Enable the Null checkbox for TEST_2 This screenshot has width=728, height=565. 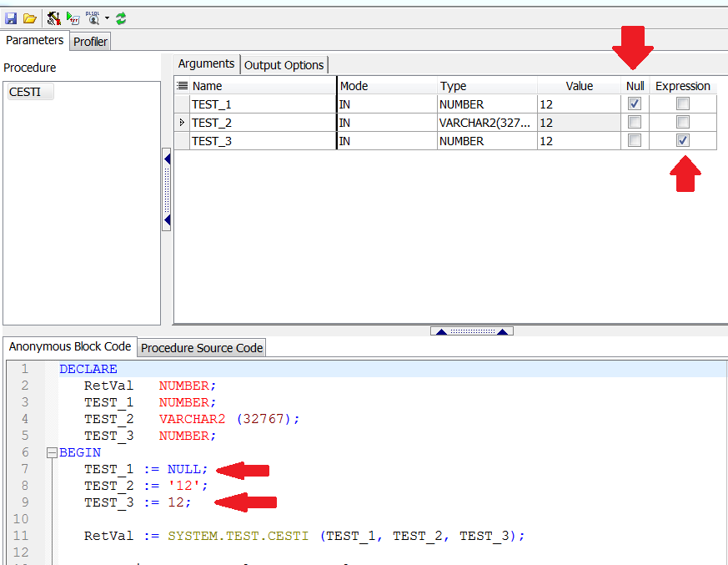635,123
